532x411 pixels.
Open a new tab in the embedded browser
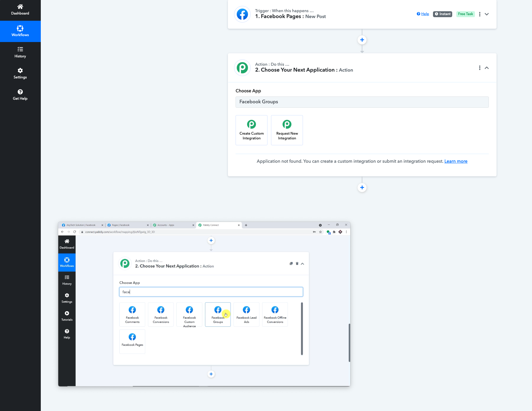tap(246, 225)
